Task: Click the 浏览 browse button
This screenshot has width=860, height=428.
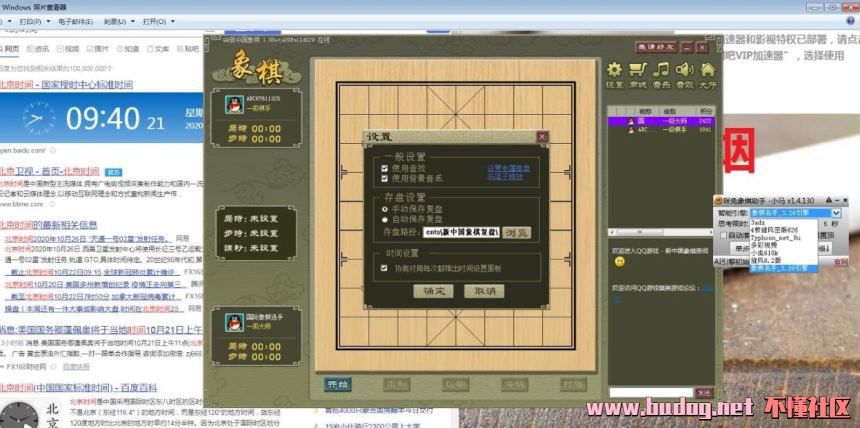Action: coord(514,232)
